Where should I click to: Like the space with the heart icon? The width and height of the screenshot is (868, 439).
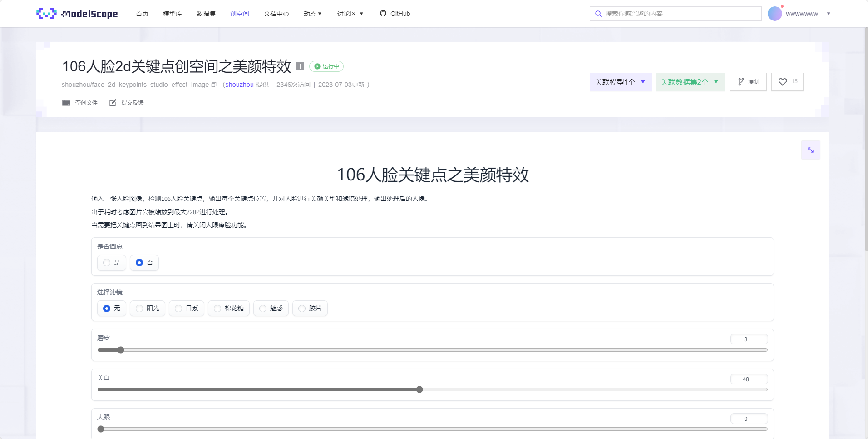click(x=783, y=82)
